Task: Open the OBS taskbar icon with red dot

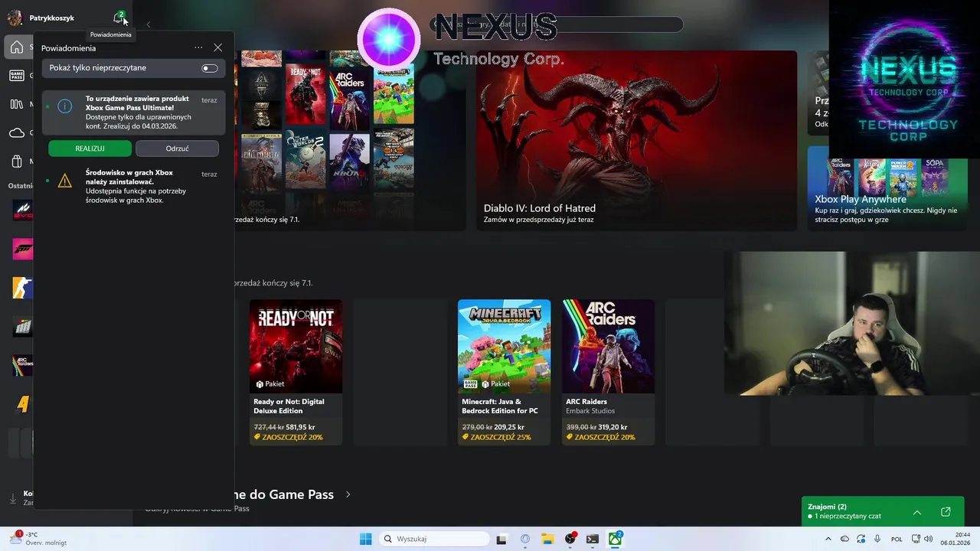Action: (570, 539)
